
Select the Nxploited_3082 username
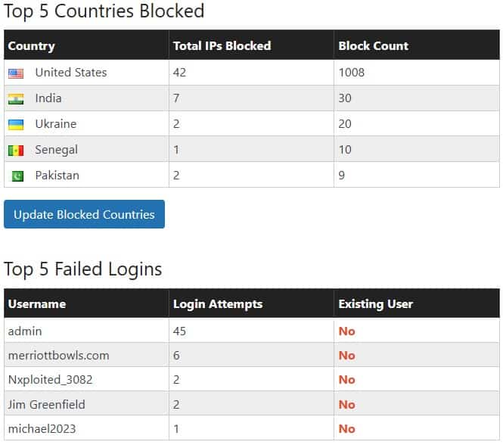[50, 380]
